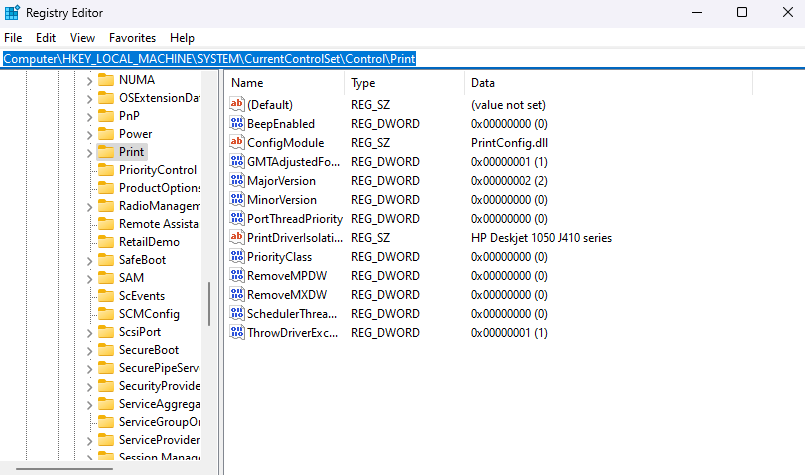Screen dimensions: 805x475
Task: Click the Registry Editor app icon in title bar
Action: 12,12
